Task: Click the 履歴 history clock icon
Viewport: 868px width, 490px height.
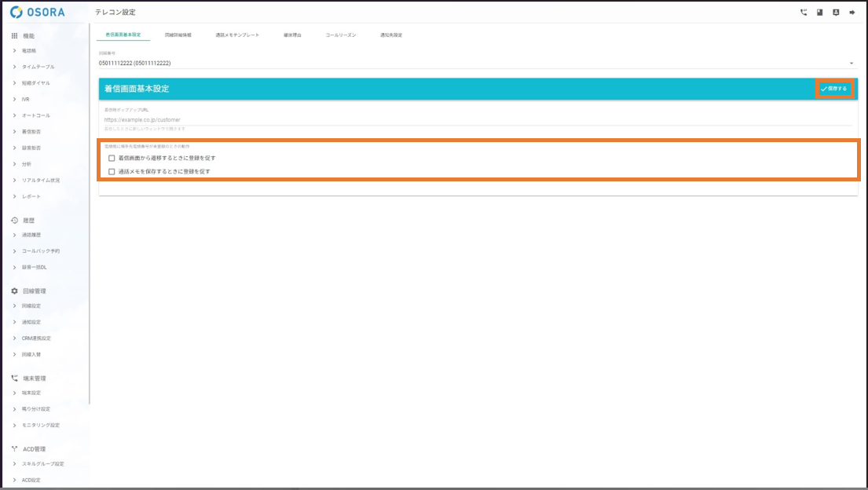Action: pyautogui.click(x=14, y=221)
